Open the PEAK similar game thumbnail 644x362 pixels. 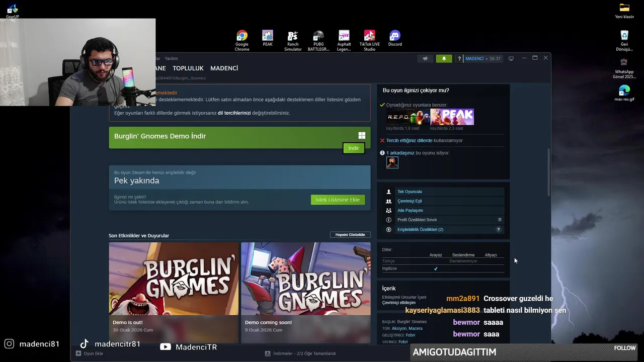[x=452, y=117]
